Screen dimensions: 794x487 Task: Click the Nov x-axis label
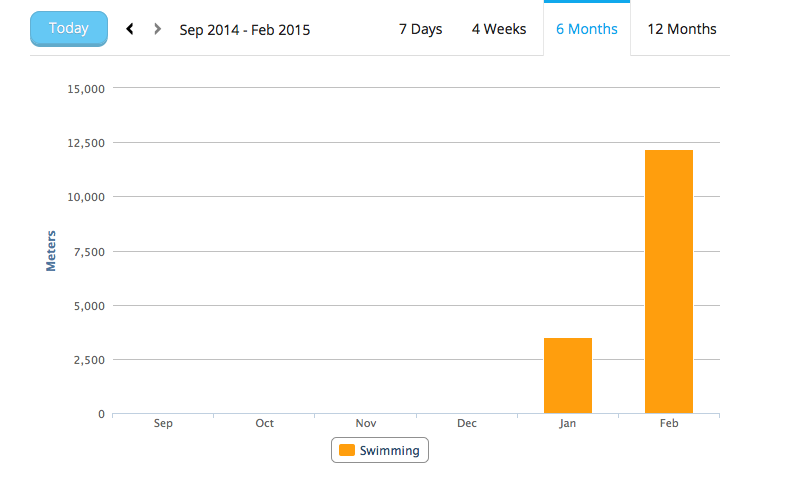(365, 423)
